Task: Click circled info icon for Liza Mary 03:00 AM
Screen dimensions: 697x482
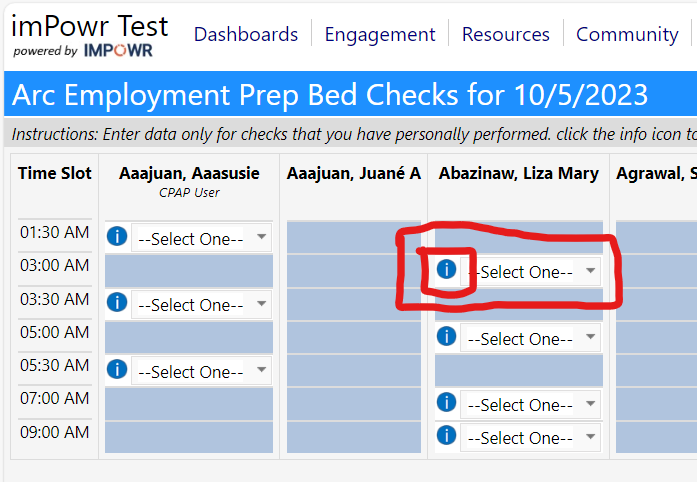Action: click(x=446, y=269)
